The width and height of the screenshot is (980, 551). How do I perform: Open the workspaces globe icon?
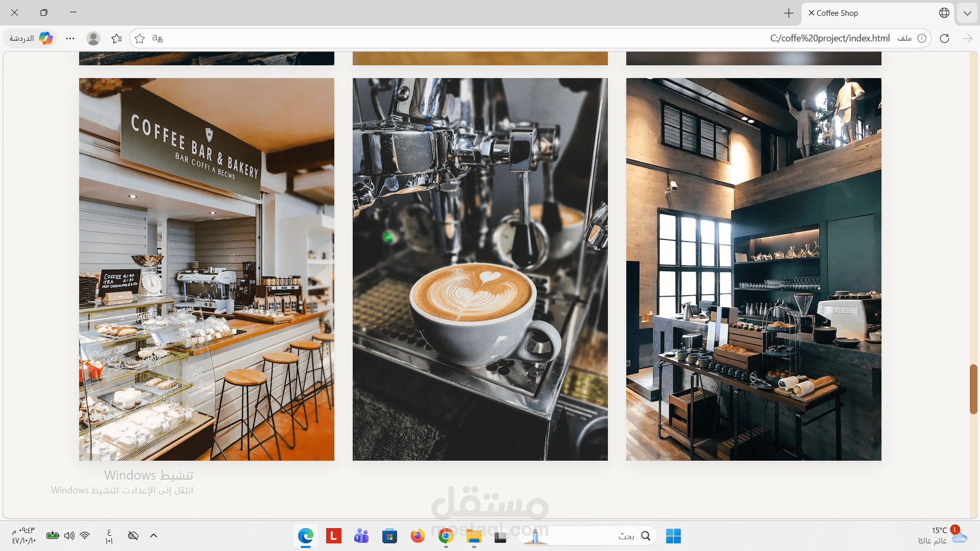click(944, 13)
